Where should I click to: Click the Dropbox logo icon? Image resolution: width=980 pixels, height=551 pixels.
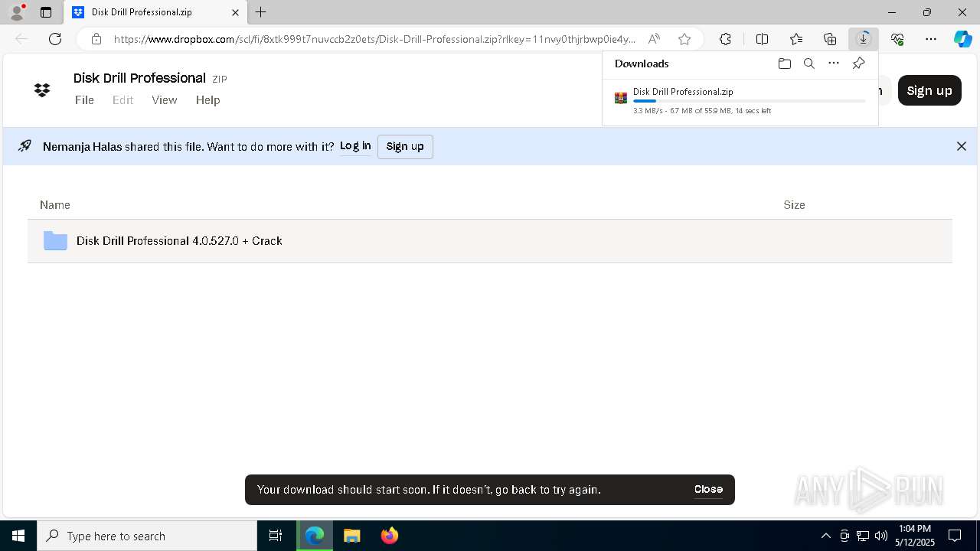[42, 90]
